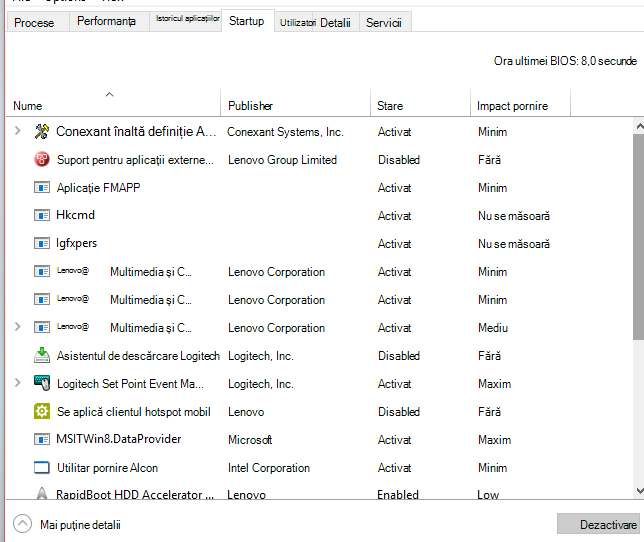644x542 pixels.
Task: Click the Microsoft publisher cell
Action: click(x=250, y=440)
